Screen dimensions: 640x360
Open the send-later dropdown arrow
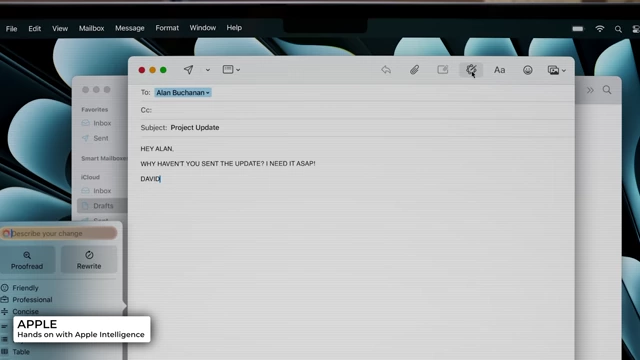208,70
